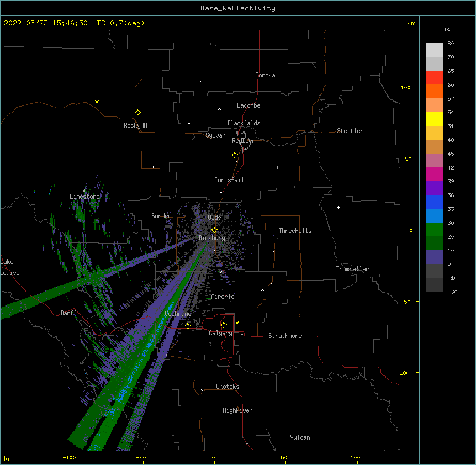Click the Base_Reflectivity title
The height and width of the screenshot is (465, 476).
click(238, 8)
